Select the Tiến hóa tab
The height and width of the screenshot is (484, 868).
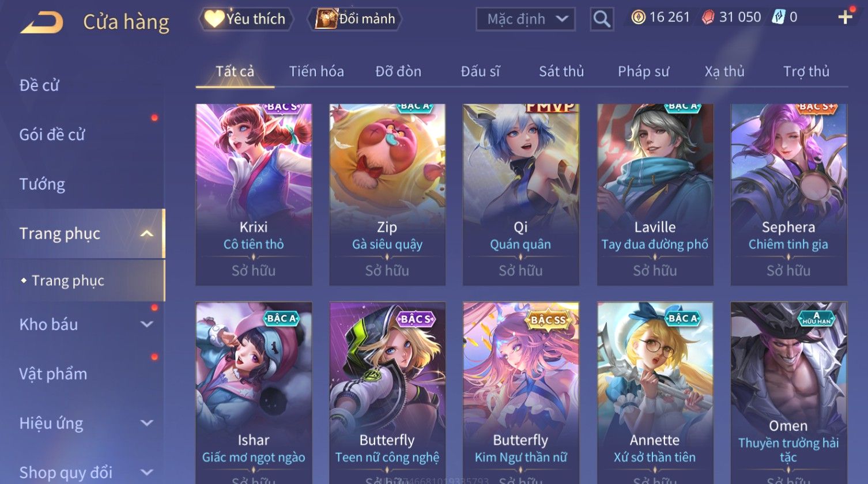[x=316, y=71]
